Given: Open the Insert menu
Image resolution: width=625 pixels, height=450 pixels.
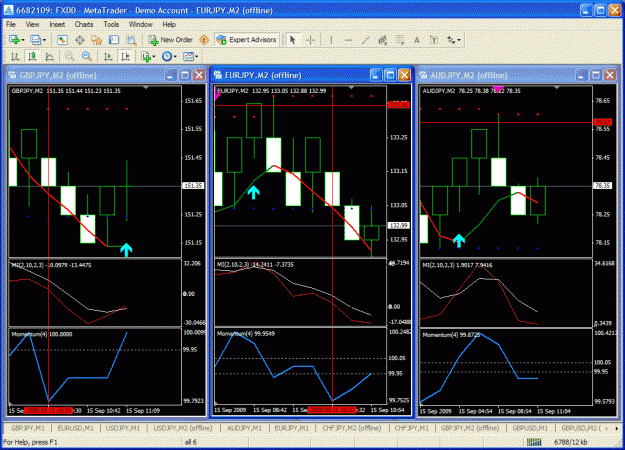Looking at the screenshot, I should tap(57, 24).
